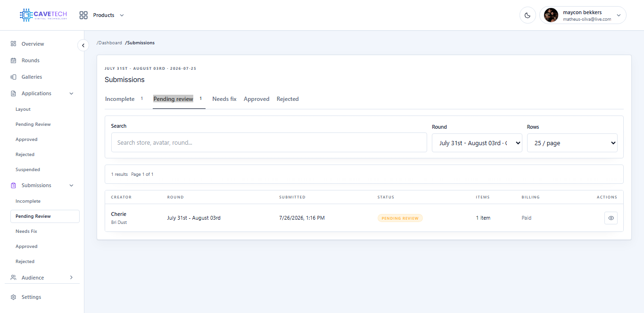Click the Status column header
Viewport: 644px width, 313px height.
coord(386,197)
